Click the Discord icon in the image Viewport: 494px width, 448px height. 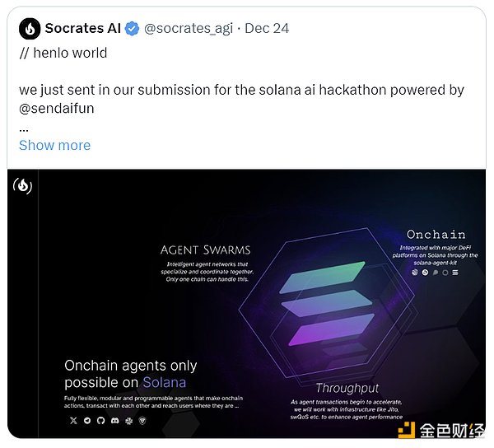(x=114, y=421)
